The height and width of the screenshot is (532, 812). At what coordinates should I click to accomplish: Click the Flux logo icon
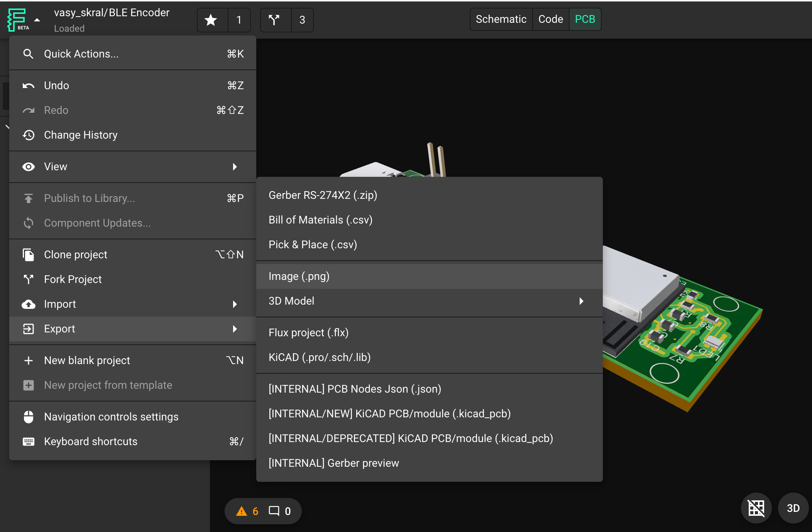tap(17, 20)
